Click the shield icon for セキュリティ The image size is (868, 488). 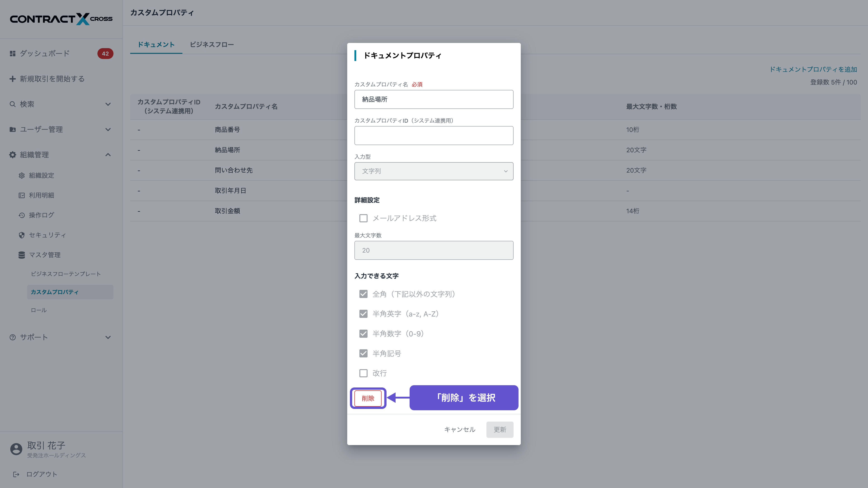pos(21,235)
